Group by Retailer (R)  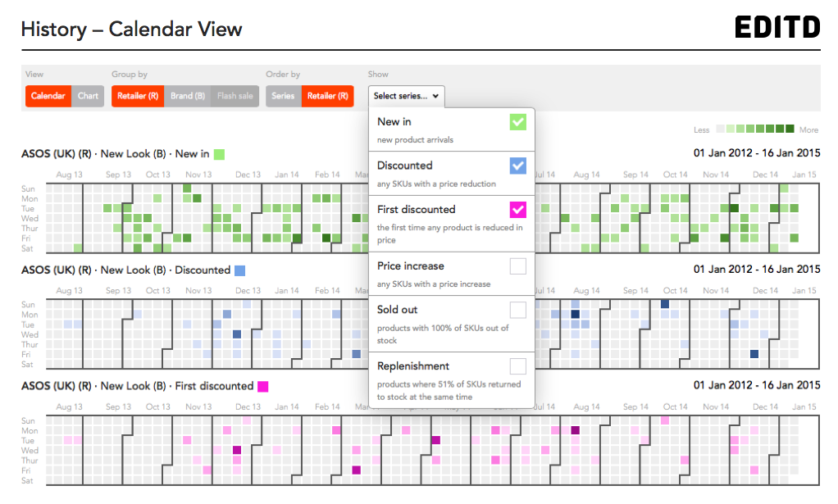138,96
